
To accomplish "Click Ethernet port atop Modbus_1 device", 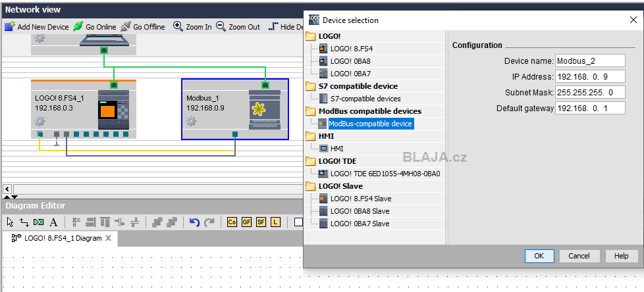I will coord(265,85).
